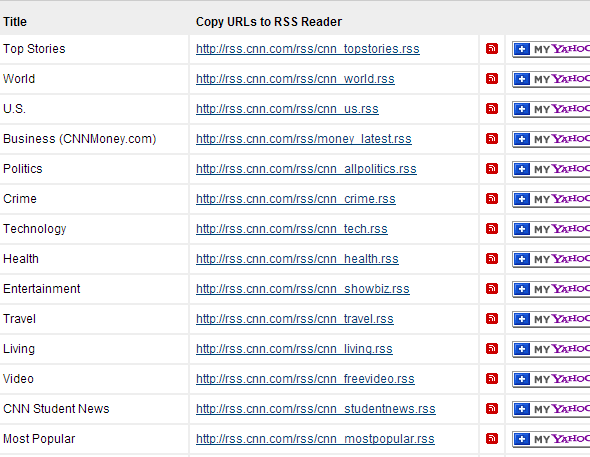Open the cnn_freevideo.rss feed link

[305, 379]
